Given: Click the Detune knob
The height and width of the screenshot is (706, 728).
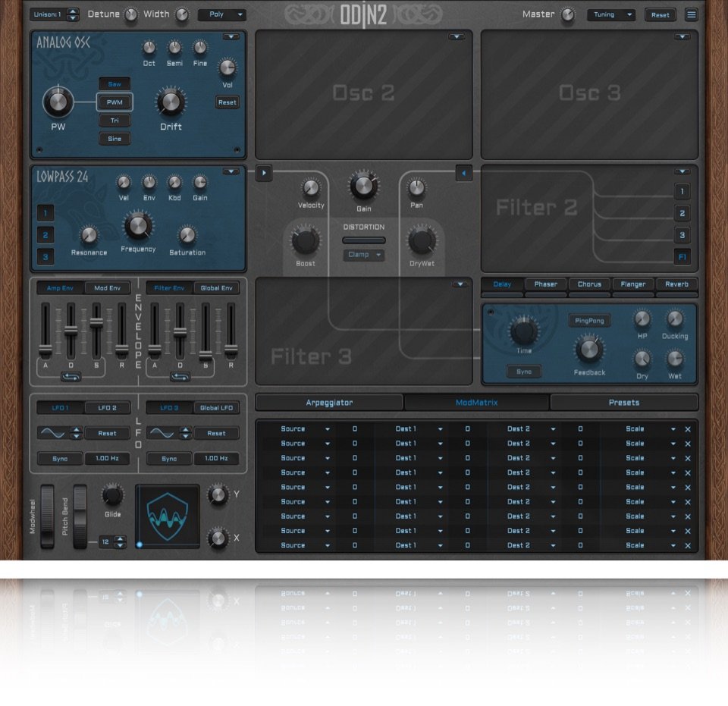Looking at the screenshot, I should tap(131, 15).
